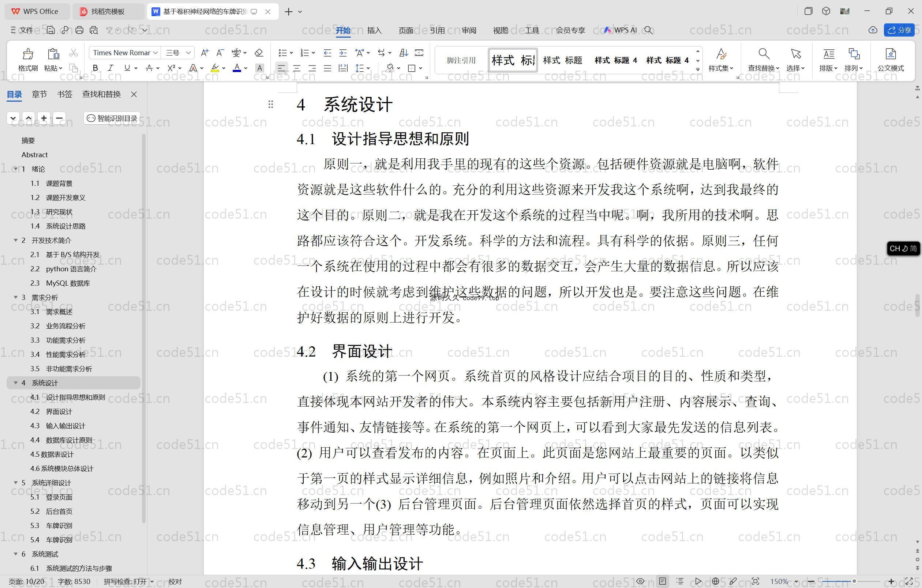Increase font size with the A+ icon
Viewport: 922px width, 588px height.
pyautogui.click(x=205, y=53)
